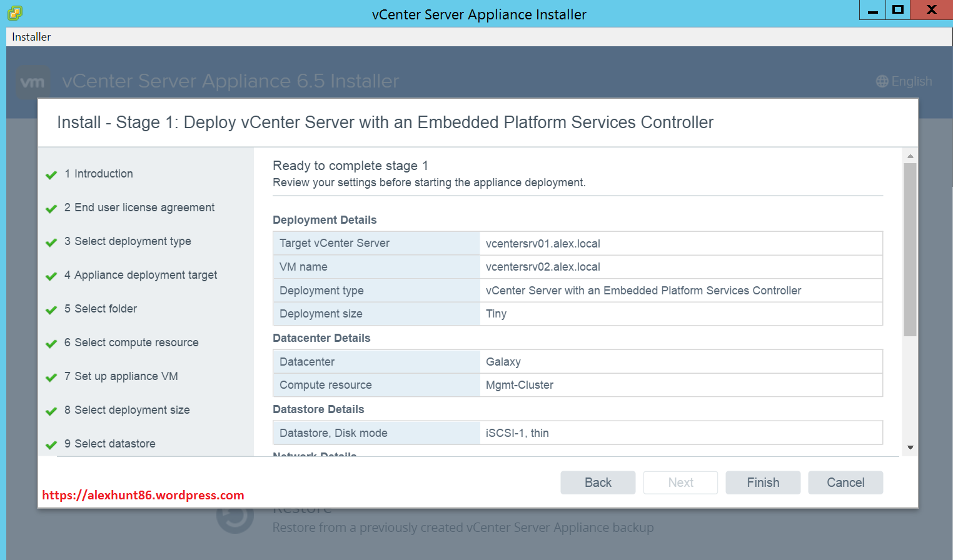Click the circular Restore arrow icon

coord(234,517)
